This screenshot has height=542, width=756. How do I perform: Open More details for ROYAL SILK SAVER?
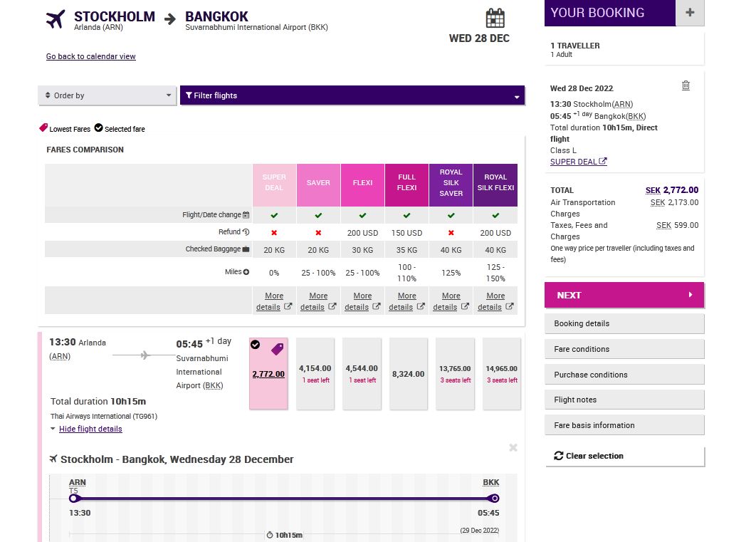tap(451, 301)
